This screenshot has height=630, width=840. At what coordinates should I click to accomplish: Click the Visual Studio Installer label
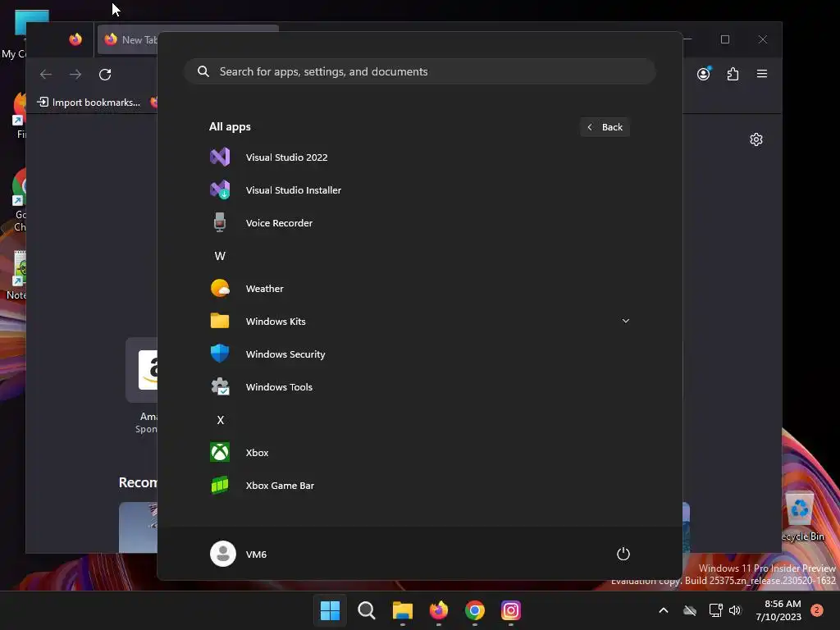click(294, 190)
